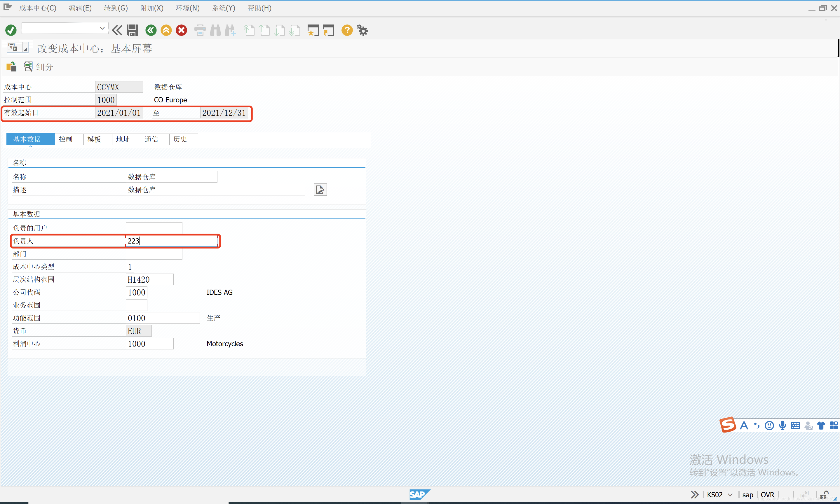Cancel with the red X icon
Screen dimensions: 840x504
pos(182,30)
